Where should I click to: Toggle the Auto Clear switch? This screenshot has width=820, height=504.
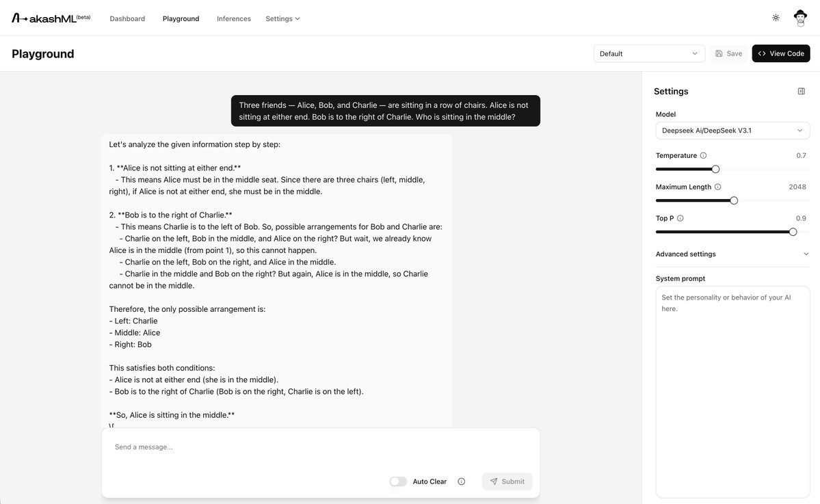click(398, 481)
